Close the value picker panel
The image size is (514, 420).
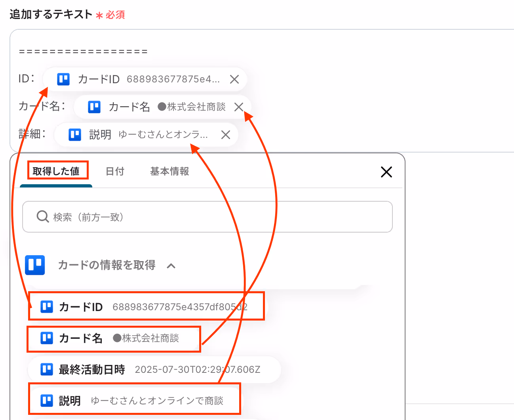386,172
